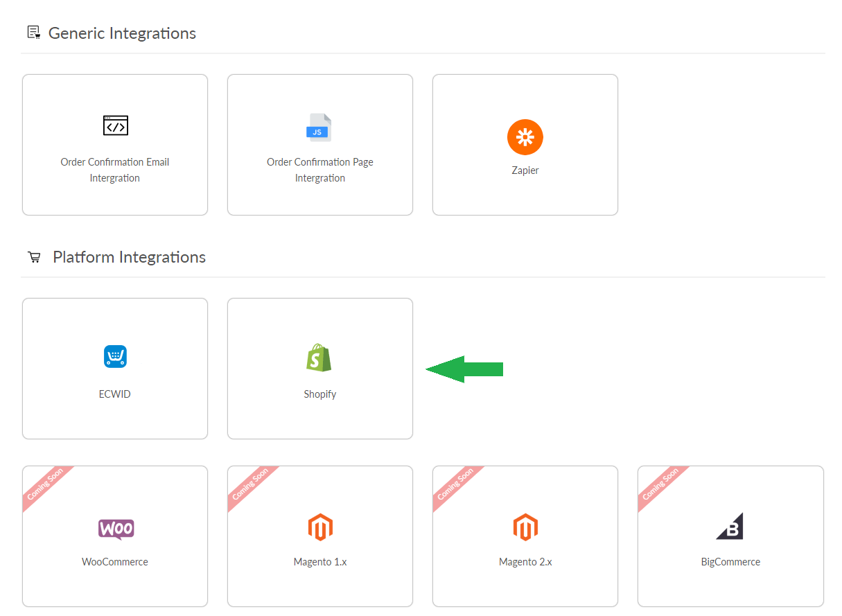Click the blue ECWID cart icon
The width and height of the screenshot is (842, 616).
pos(115,356)
